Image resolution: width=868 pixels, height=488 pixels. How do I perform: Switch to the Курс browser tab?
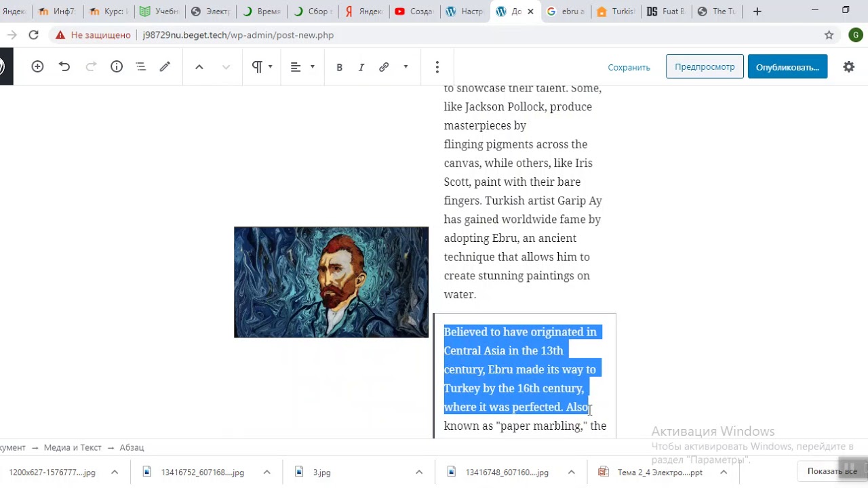pos(108,12)
